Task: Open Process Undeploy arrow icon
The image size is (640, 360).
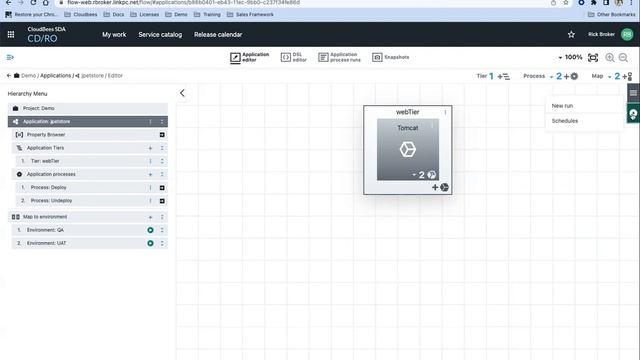Action: pos(162,201)
